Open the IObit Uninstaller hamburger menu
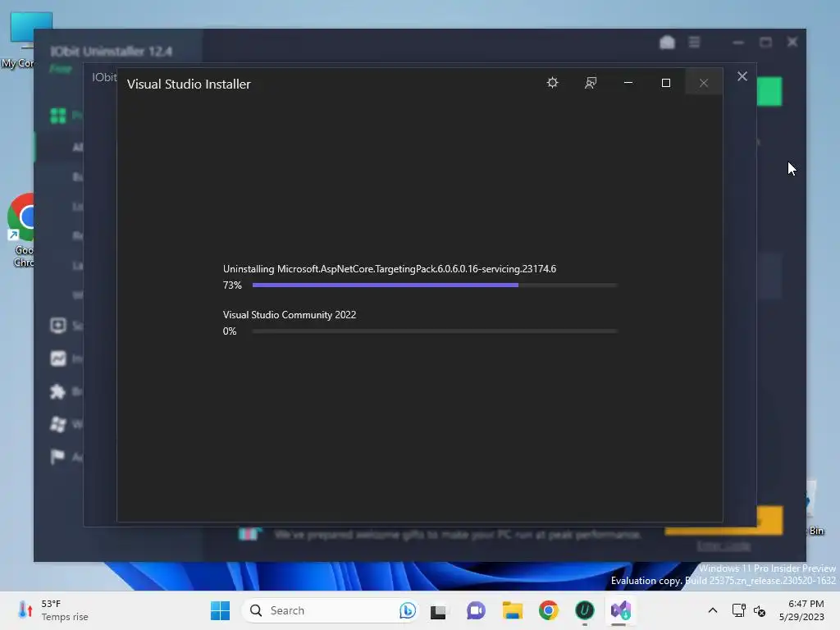Screen dimensions: 840x630 (x=694, y=42)
